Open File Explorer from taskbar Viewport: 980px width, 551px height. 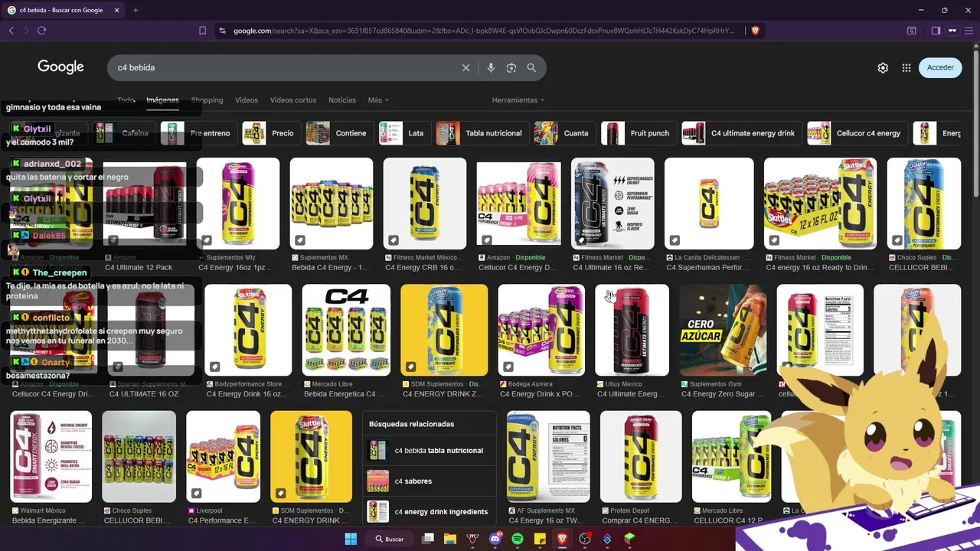coord(450,539)
